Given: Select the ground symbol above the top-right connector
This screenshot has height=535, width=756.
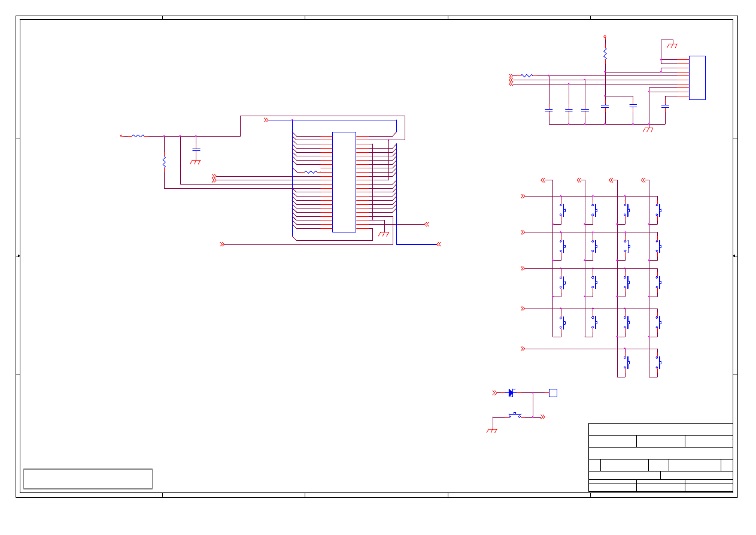Looking at the screenshot, I should [672, 45].
